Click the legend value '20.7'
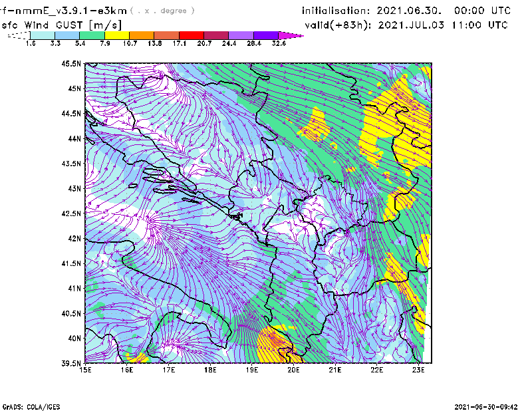532x411 pixels. coord(204,43)
